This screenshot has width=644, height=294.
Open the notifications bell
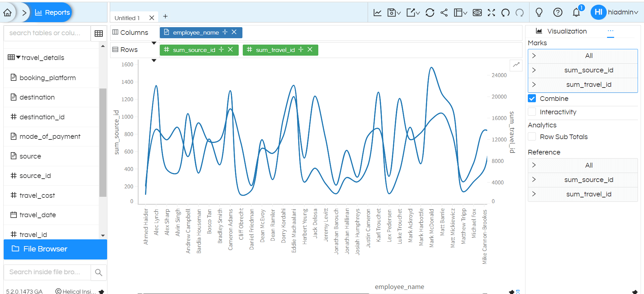click(x=577, y=12)
